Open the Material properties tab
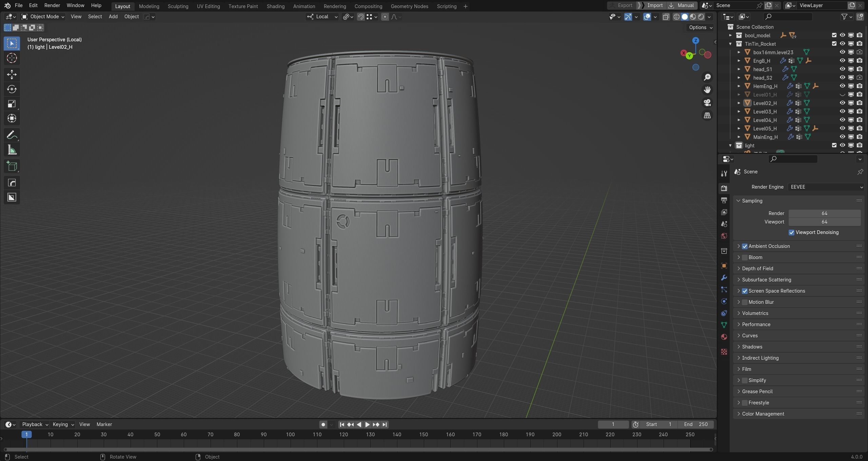Image resolution: width=868 pixels, height=461 pixels. coord(724,337)
